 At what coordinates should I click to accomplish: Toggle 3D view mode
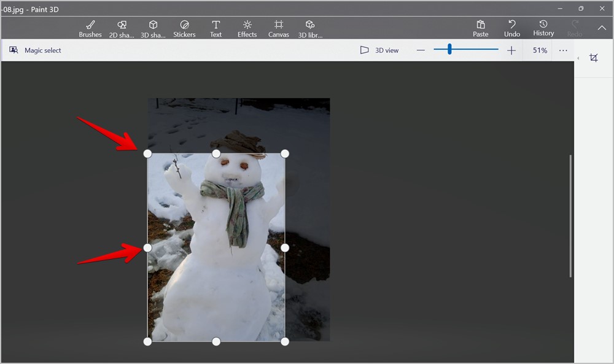379,50
